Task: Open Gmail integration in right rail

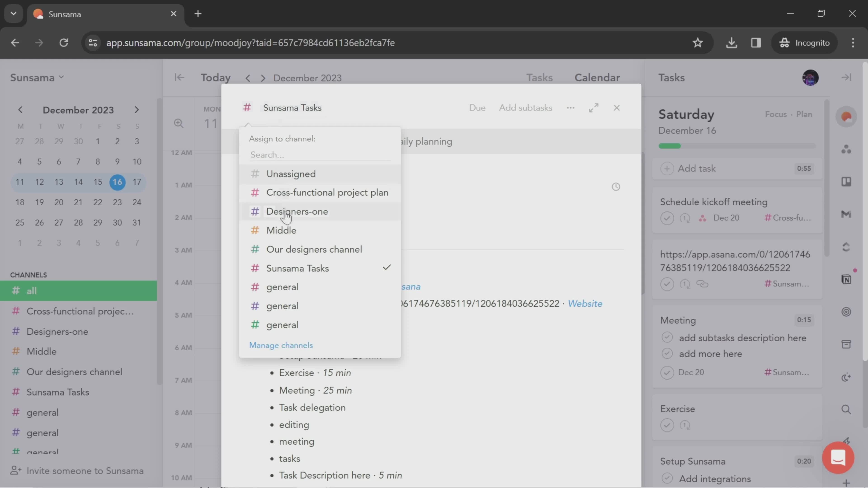Action: pyautogui.click(x=846, y=214)
